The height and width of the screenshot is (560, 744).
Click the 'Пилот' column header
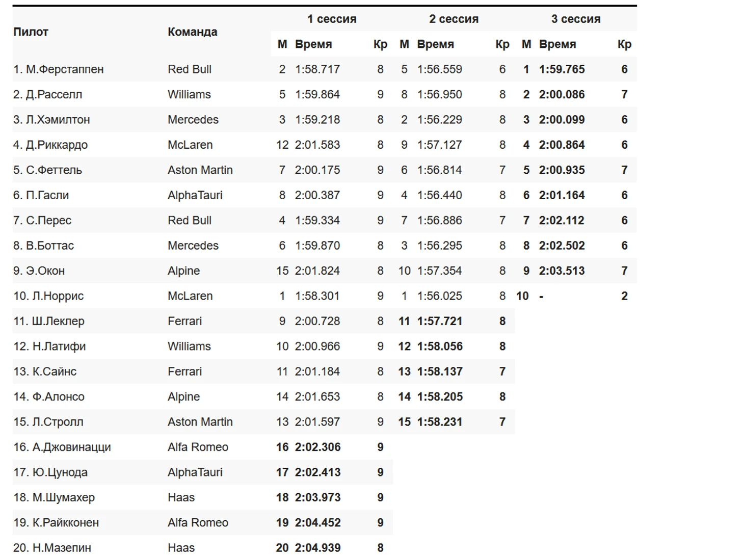pos(31,32)
